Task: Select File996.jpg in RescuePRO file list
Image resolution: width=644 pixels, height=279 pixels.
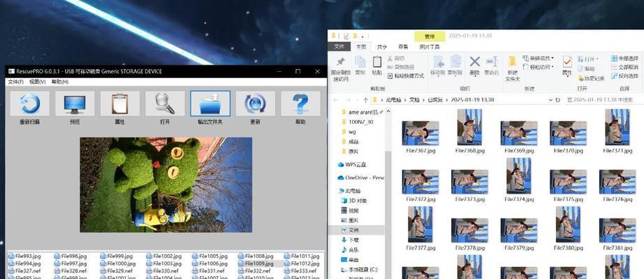Action: pos(71,256)
